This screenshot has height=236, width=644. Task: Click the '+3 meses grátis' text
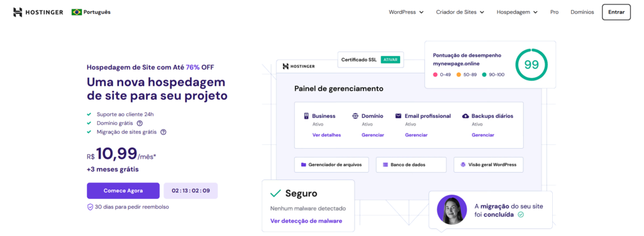pos(113,169)
